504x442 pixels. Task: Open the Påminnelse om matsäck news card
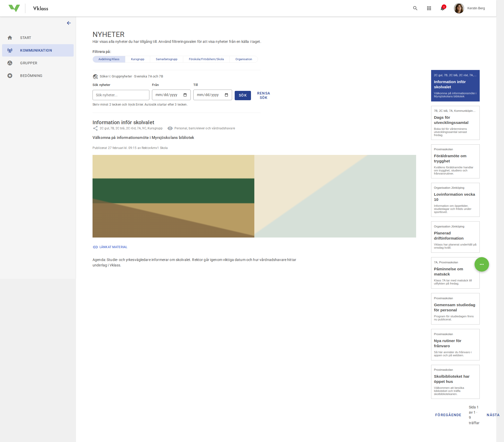click(455, 273)
